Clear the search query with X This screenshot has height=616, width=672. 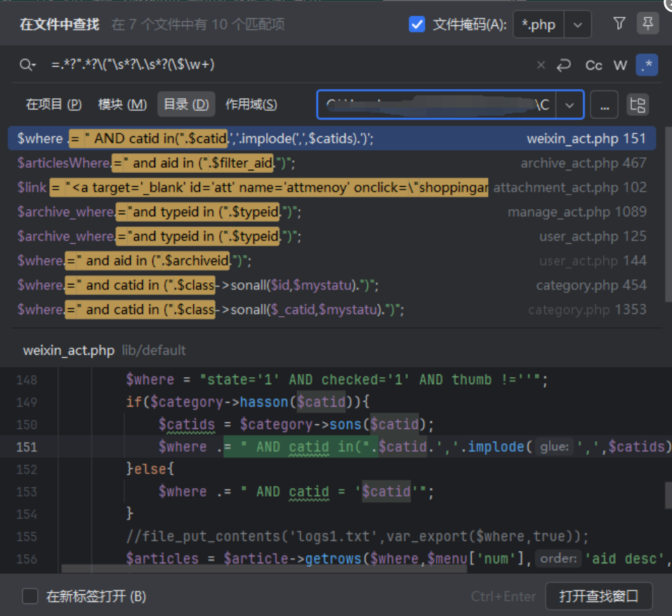tap(541, 65)
